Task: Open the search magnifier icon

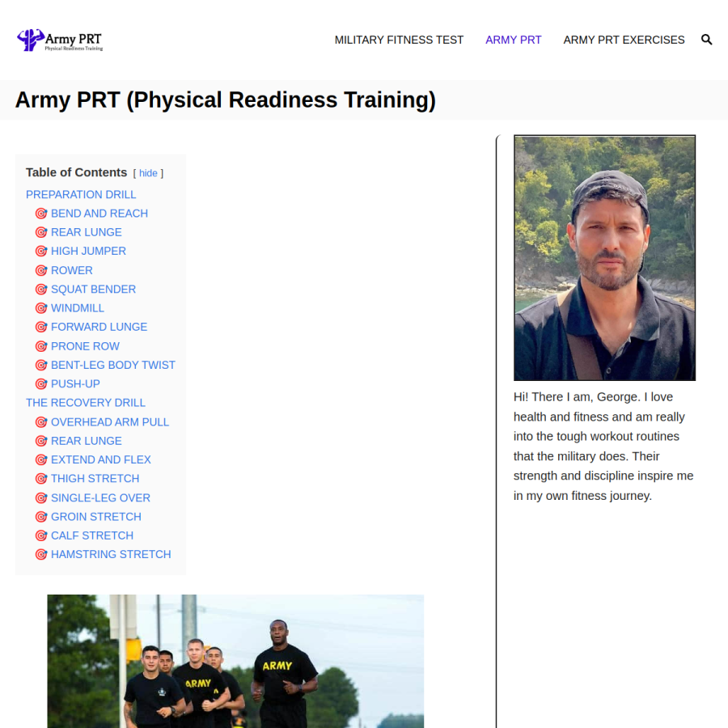Action: pos(706,40)
